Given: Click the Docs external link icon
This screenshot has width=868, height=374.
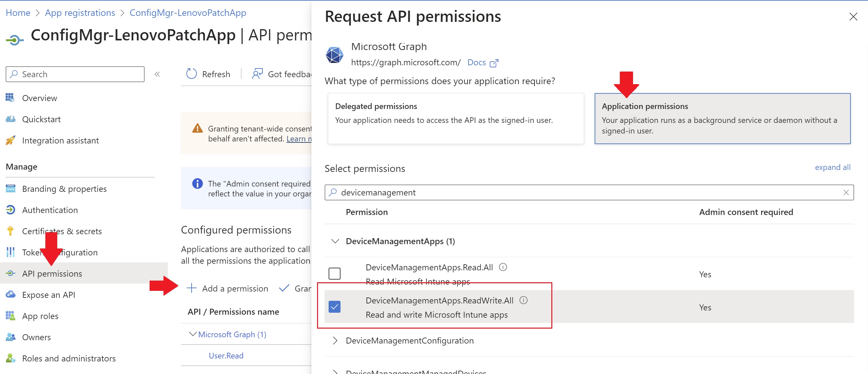Looking at the screenshot, I should tap(494, 63).
